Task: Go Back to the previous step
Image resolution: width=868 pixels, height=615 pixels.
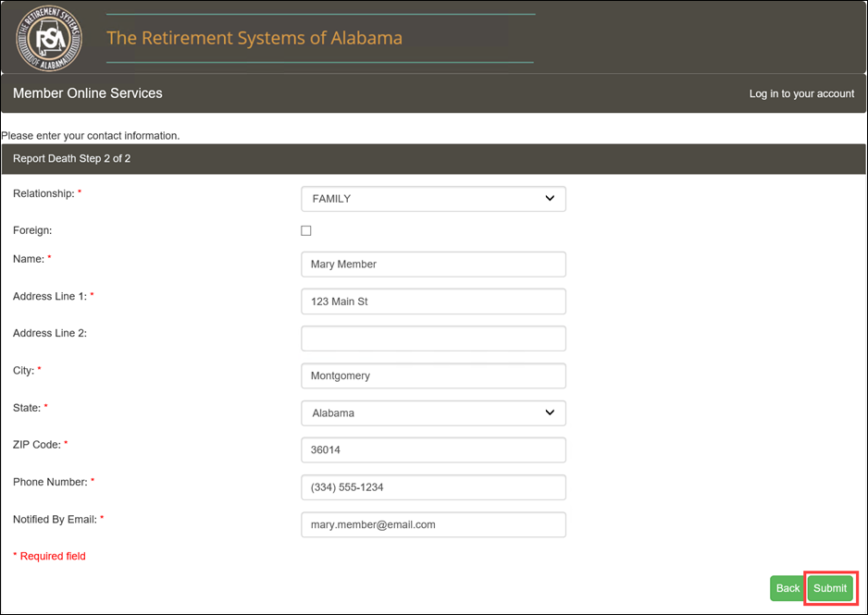Action: tap(787, 588)
